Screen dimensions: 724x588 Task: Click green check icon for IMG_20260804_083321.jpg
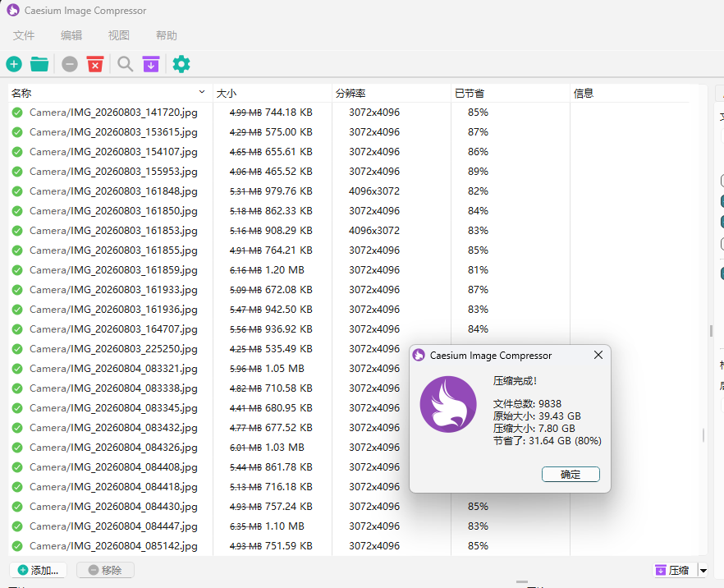(17, 369)
